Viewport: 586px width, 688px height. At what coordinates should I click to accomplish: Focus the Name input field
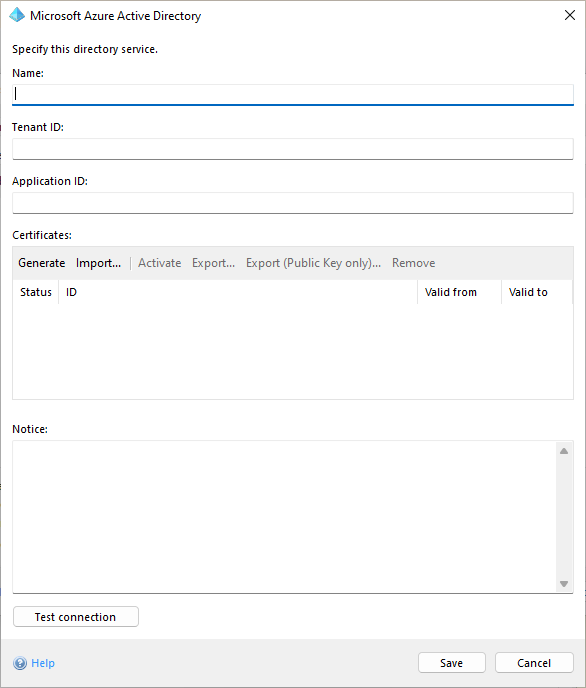pos(293,95)
